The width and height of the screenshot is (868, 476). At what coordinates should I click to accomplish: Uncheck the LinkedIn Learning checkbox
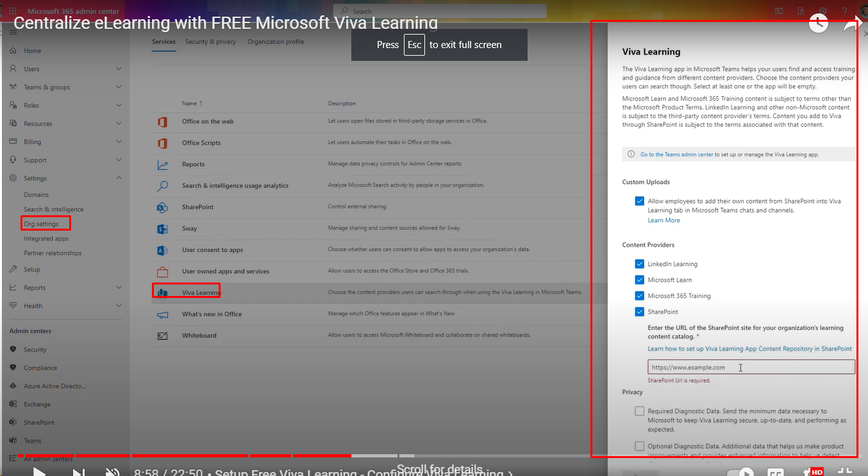tap(639, 264)
